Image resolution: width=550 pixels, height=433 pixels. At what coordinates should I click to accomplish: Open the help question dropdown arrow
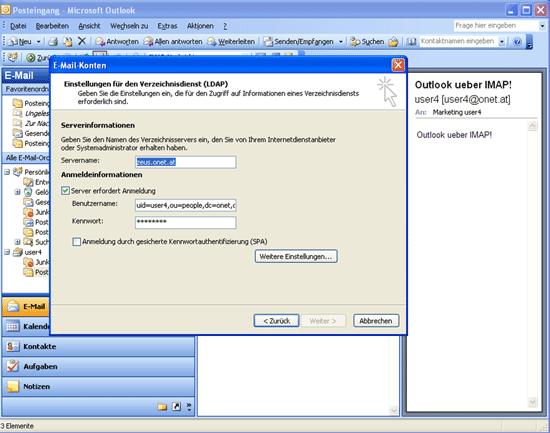542,26
